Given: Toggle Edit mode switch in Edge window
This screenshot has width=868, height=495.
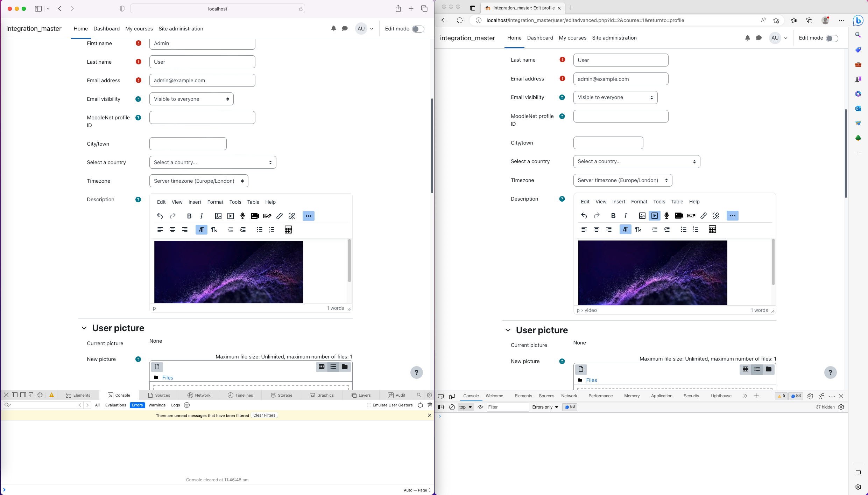Looking at the screenshot, I should 832,38.
